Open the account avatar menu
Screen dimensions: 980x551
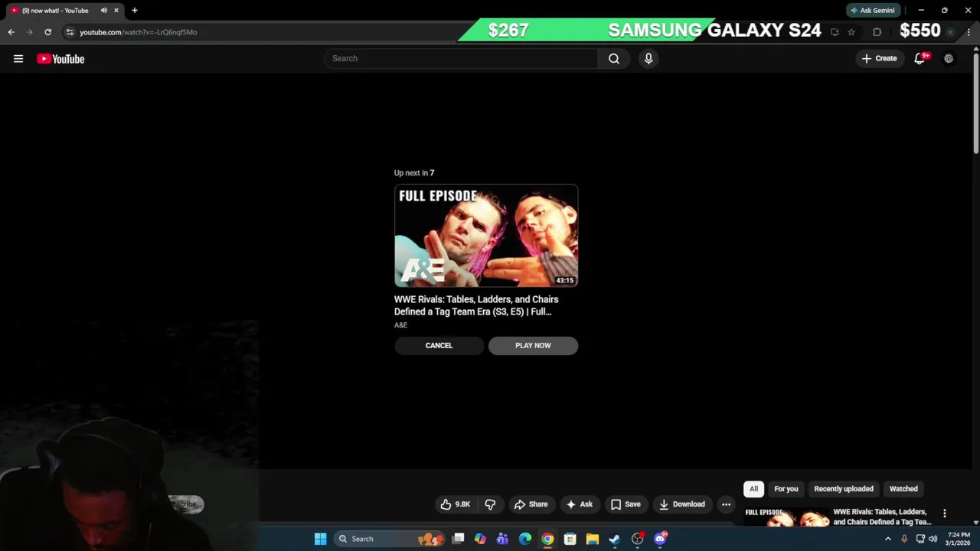949,58
